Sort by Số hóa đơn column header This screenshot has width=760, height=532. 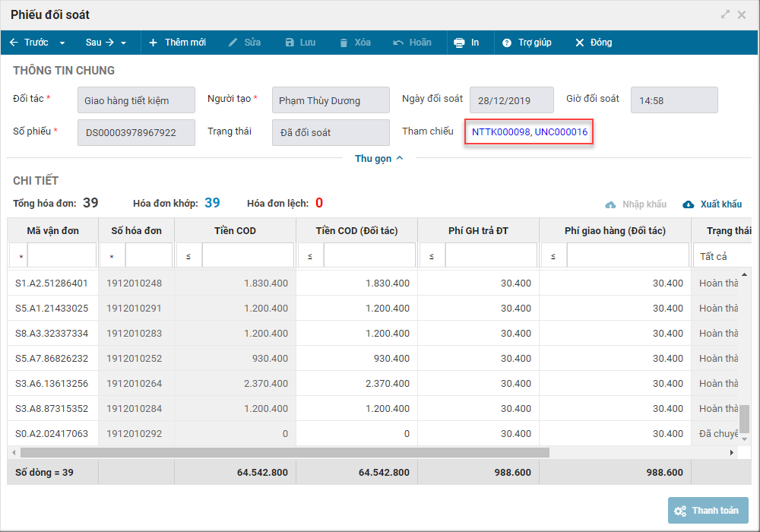pos(136,231)
